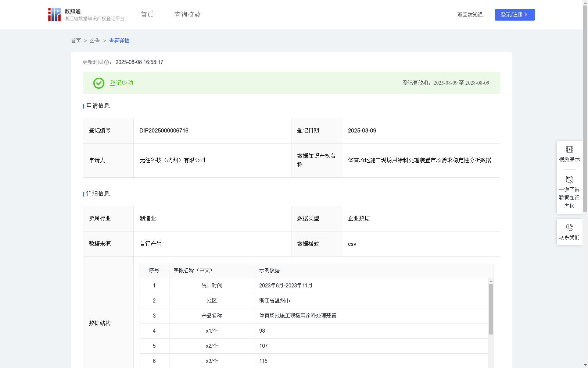The height and width of the screenshot is (368, 588).
Task: Click 查看详情 breadcrumb item
Action: (119, 41)
